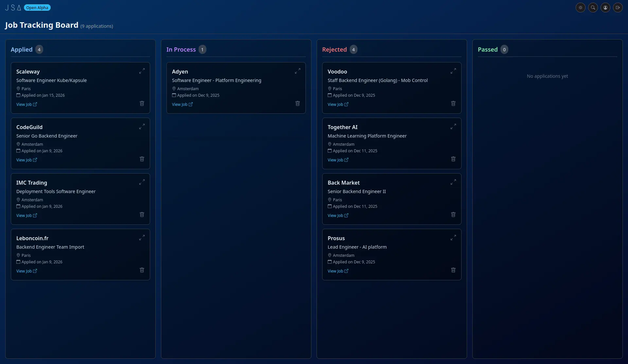Click the Job Tracking Board heading
Screen dimensions: 628x364
[42, 25]
